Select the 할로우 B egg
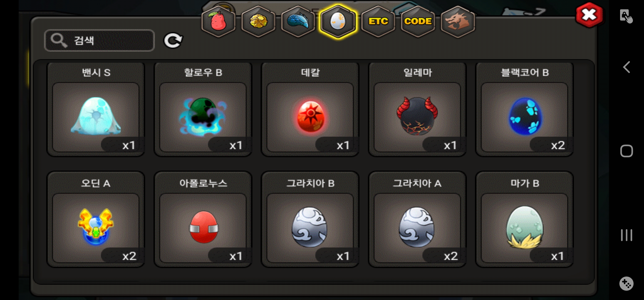 point(203,109)
